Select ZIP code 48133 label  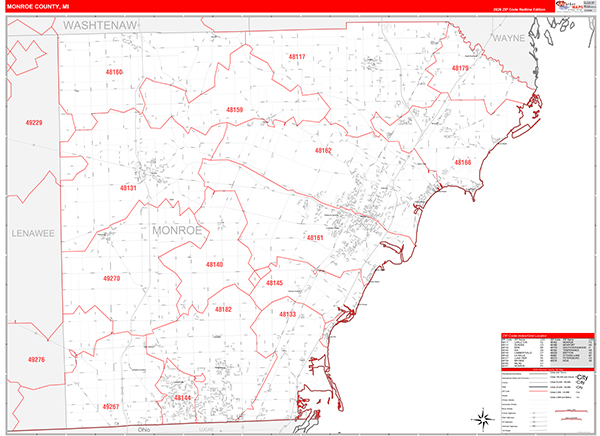tap(287, 314)
